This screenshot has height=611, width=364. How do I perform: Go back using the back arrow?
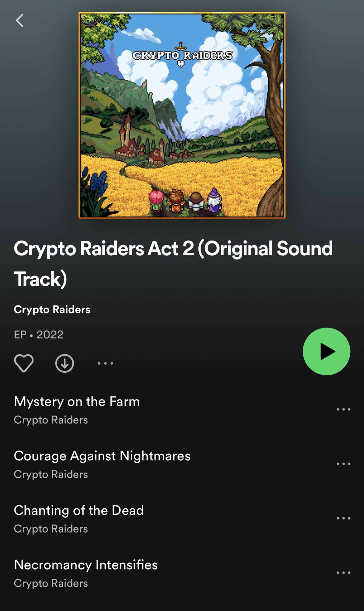(20, 21)
